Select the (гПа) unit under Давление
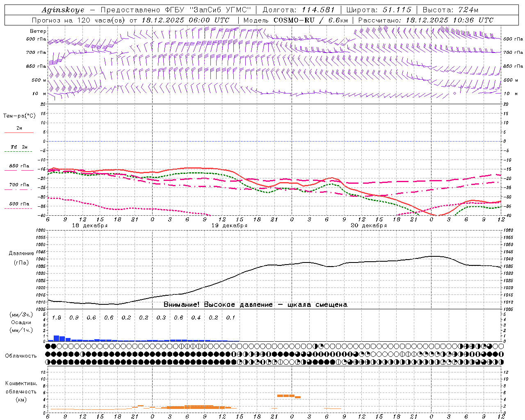 (x=21, y=263)
